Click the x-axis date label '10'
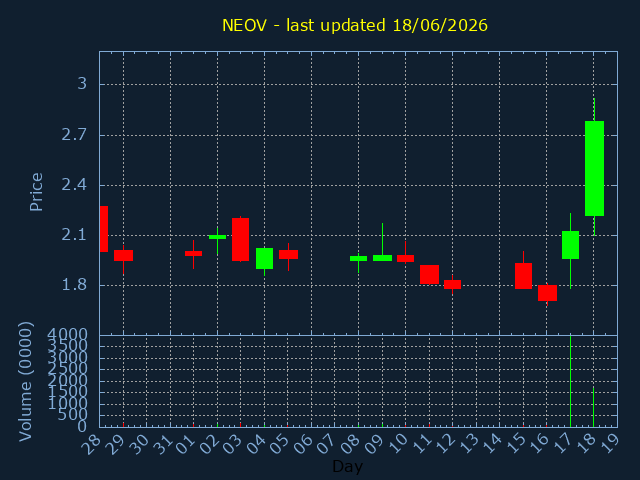Screen dimensions: 640x480 tap(398, 444)
